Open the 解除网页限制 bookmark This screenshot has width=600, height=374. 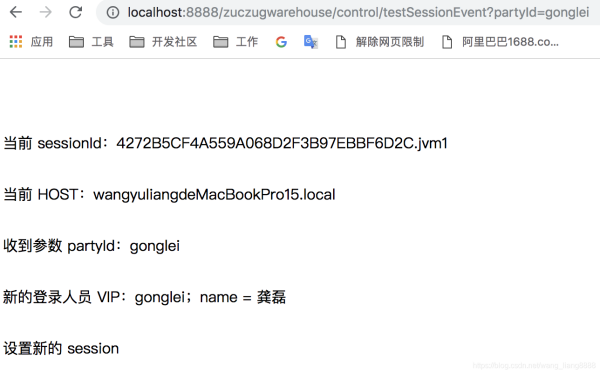point(380,41)
